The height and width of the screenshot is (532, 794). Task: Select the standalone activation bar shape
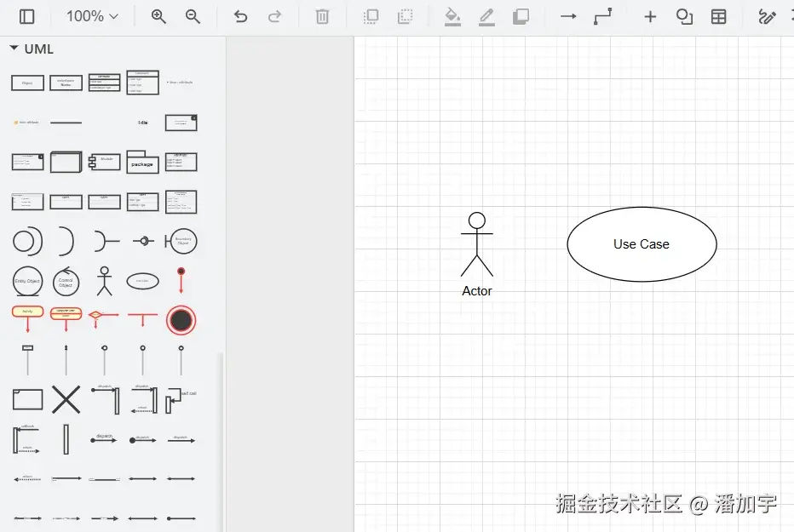pos(66,439)
